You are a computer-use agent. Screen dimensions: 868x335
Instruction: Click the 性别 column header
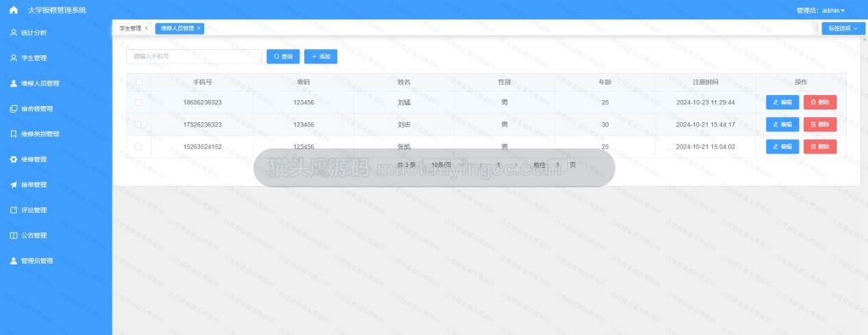(504, 82)
